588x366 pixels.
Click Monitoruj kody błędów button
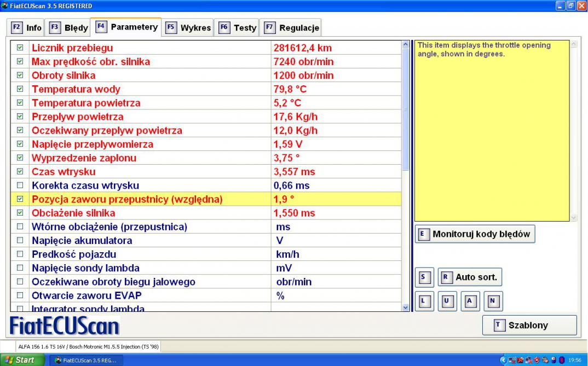coord(475,234)
